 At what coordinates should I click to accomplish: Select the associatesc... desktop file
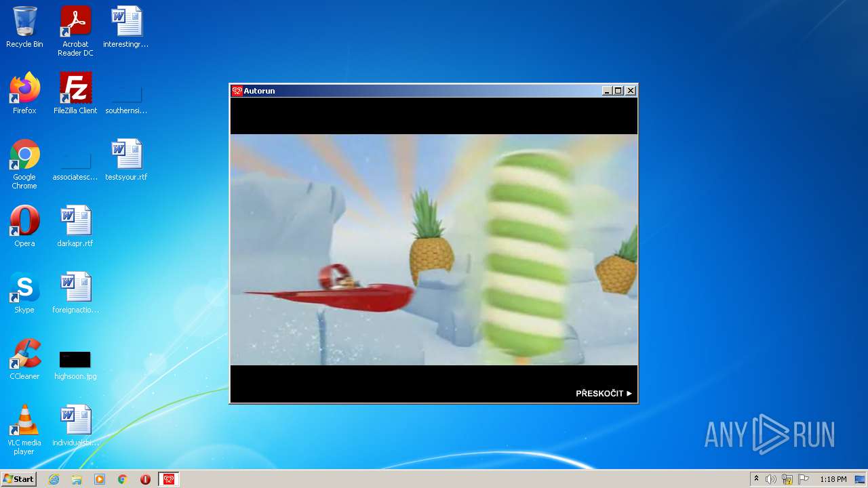pyautogui.click(x=75, y=164)
